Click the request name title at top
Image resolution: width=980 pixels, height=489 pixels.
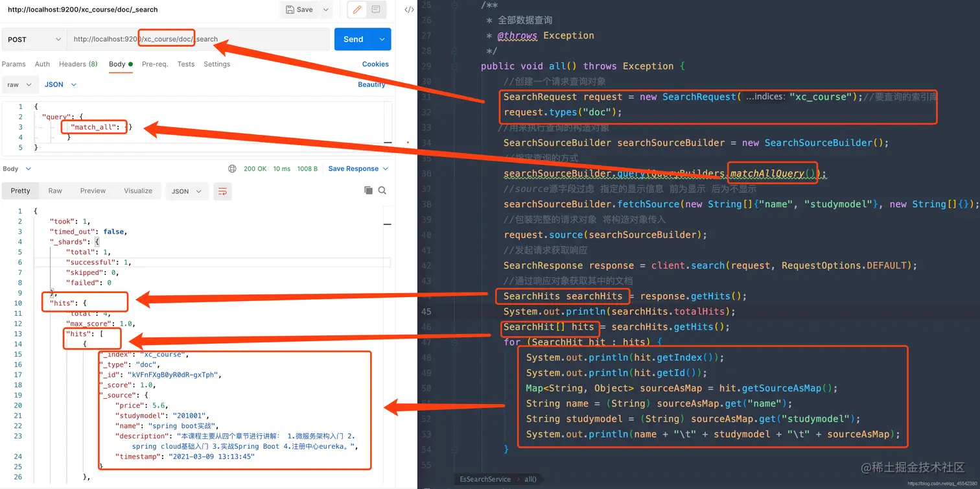(x=83, y=10)
